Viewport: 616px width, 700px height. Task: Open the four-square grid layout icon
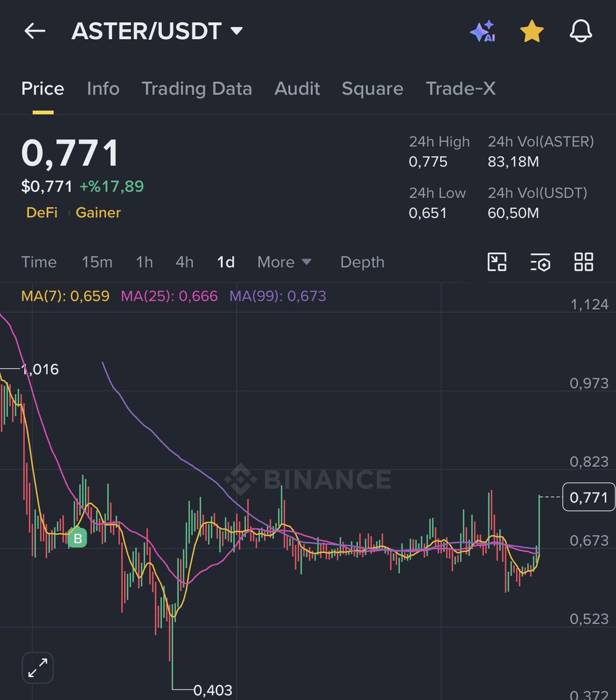[x=583, y=262]
